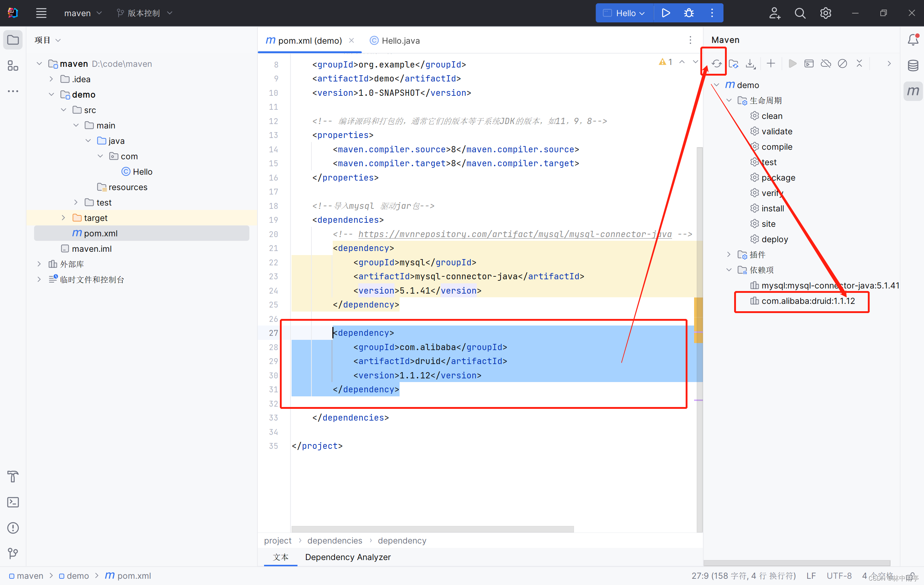Show more Maven toolbar actions chevron

click(x=889, y=63)
